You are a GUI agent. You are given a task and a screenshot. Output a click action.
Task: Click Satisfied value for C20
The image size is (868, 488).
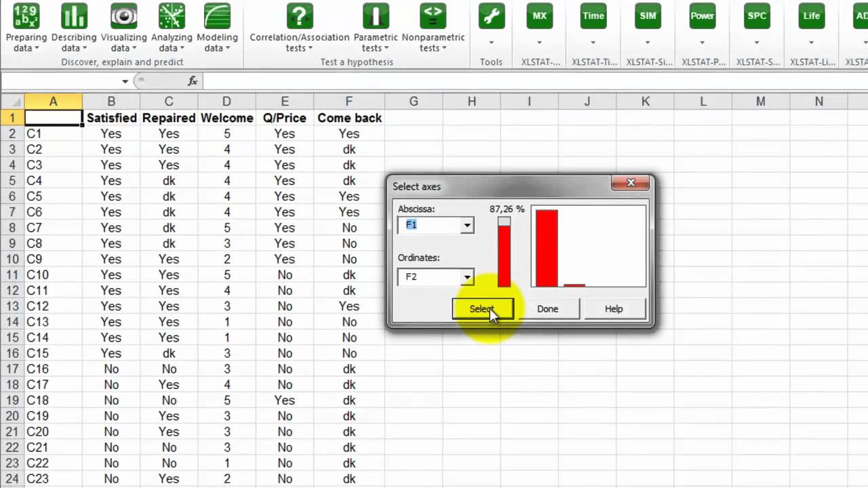click(111, 432)
